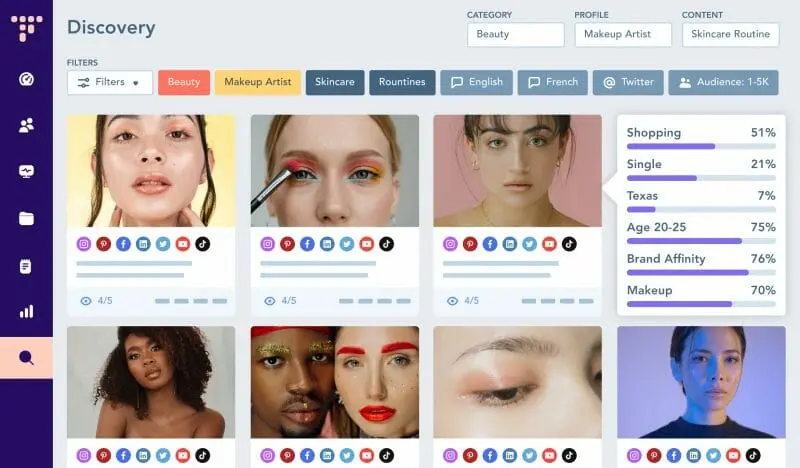Open the folder icon in sidebar
Viewport: 800px width, 468px height.
point(26,218)
